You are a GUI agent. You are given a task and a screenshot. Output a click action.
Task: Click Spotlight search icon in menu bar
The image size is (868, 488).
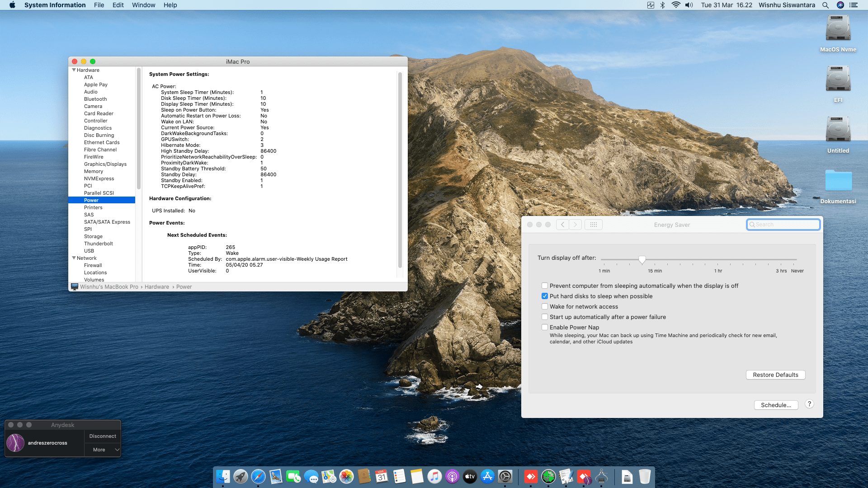[x=826, y=5]
